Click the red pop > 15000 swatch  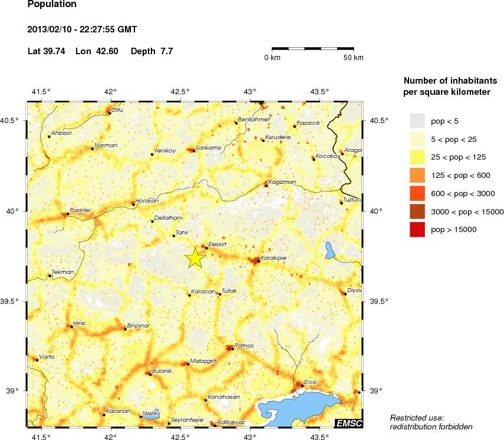pyautogui.click(x=417, y=230)
